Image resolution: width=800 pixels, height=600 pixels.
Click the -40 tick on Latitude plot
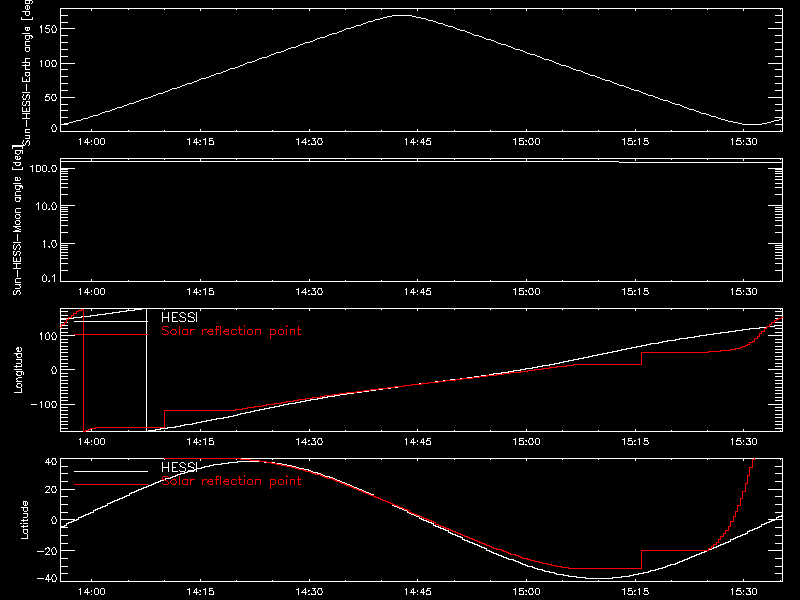tap(47, 579)
